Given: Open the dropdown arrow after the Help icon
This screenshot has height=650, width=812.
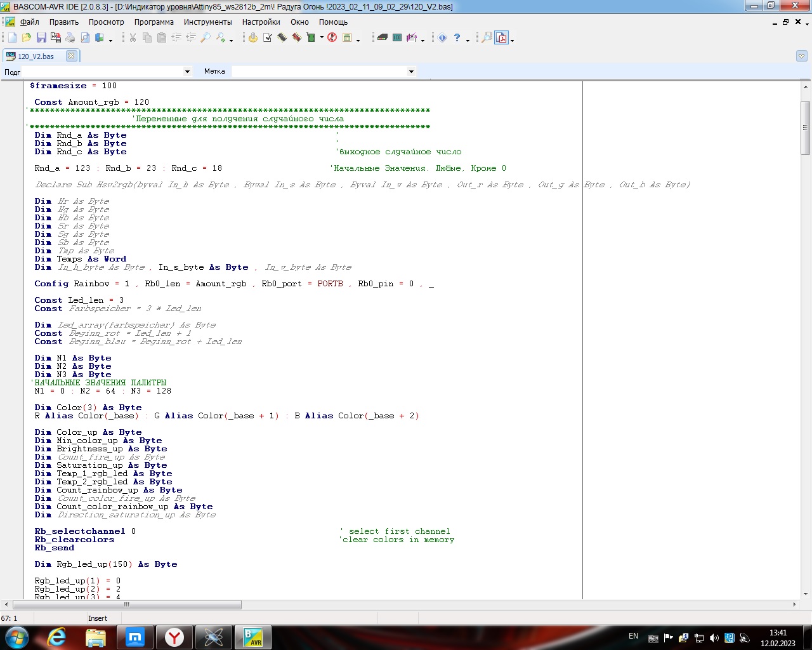Looking at the screenshot, I should [468, 40].
